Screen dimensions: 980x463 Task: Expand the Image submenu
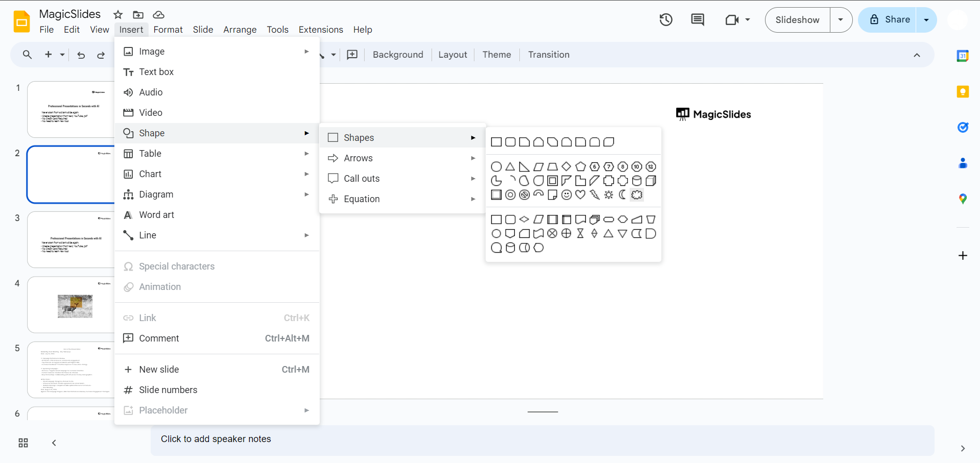click(217, 52)
